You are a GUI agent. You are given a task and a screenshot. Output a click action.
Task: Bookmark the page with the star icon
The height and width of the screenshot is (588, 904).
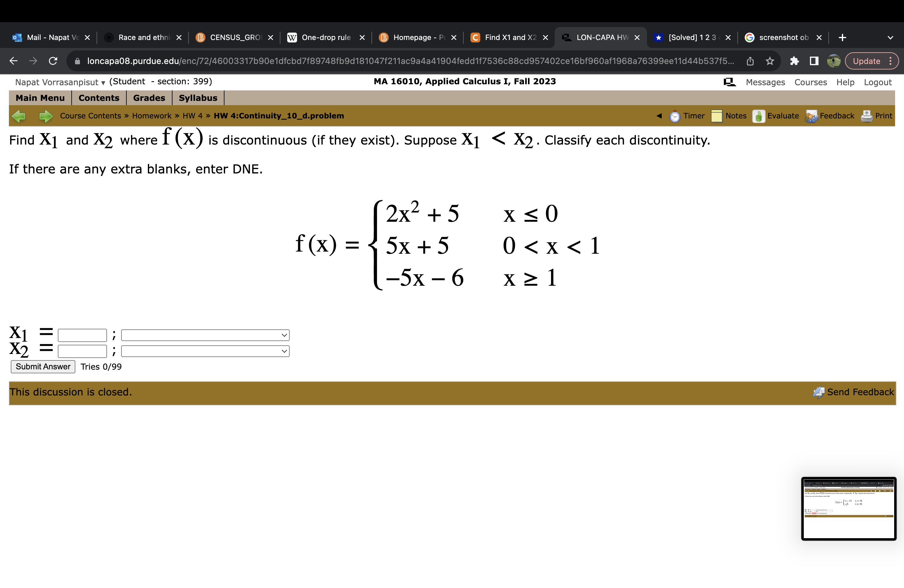[x=770, y=61]
